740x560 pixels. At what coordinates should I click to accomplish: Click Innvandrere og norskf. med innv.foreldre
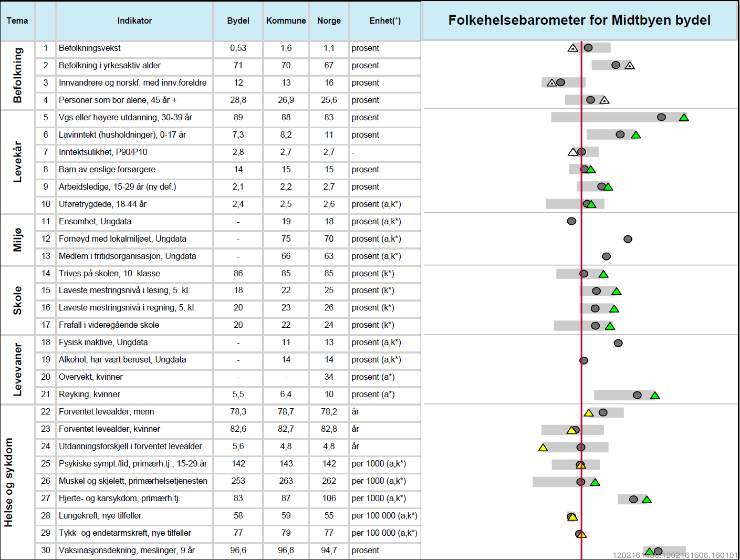tap(133, 83)
